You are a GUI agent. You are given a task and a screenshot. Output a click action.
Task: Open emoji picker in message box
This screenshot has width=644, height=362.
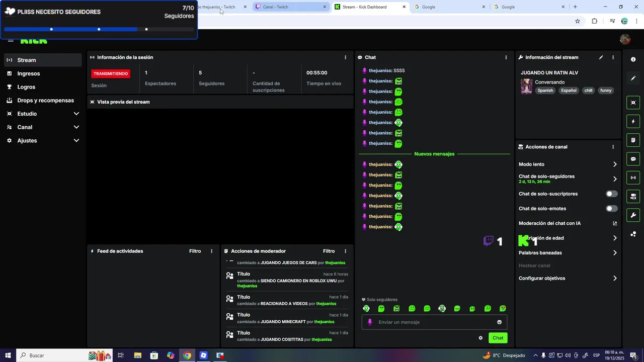(499, 322)
